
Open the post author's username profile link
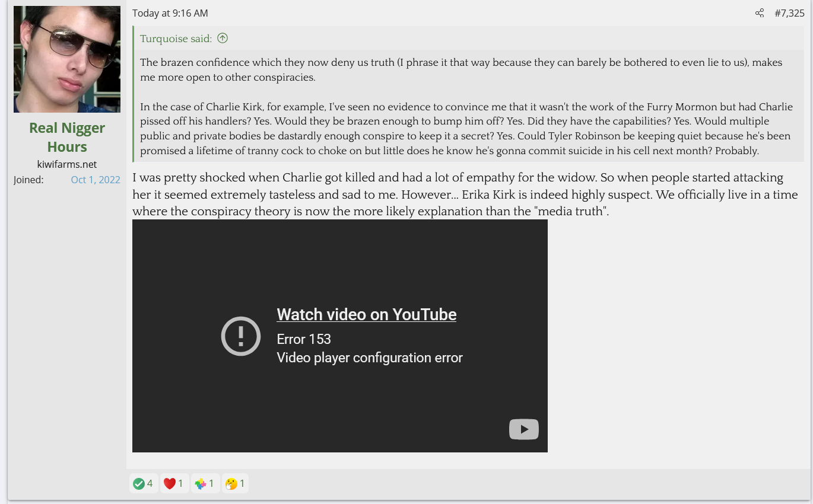point(67,137)
